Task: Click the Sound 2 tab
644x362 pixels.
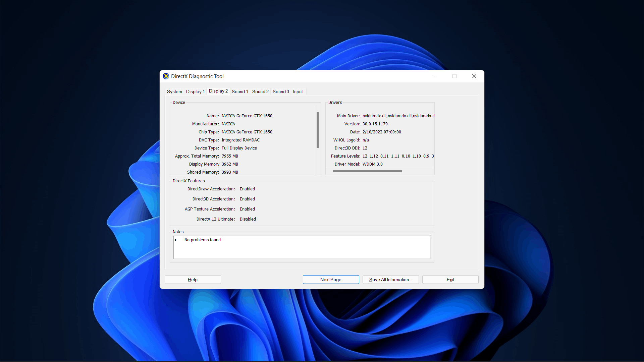Action: pyautogui.click(x=261, y=92)
